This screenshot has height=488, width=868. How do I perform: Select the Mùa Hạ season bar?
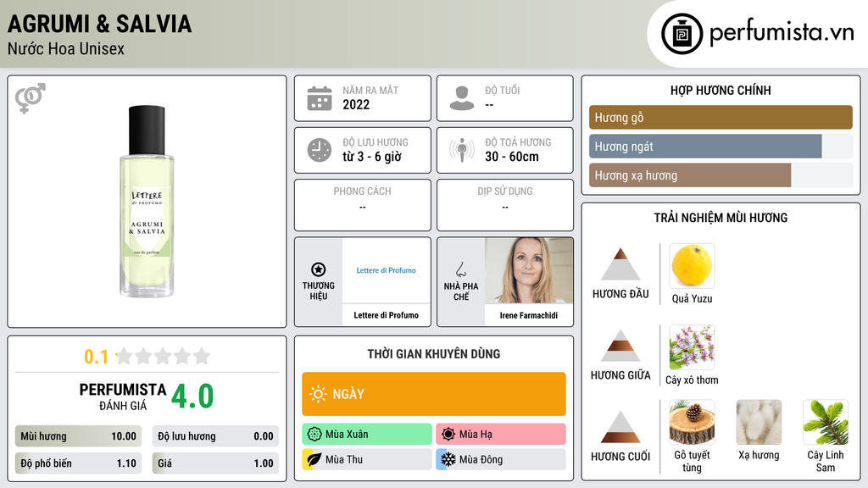pyautogui.click(x=501, y=435)
